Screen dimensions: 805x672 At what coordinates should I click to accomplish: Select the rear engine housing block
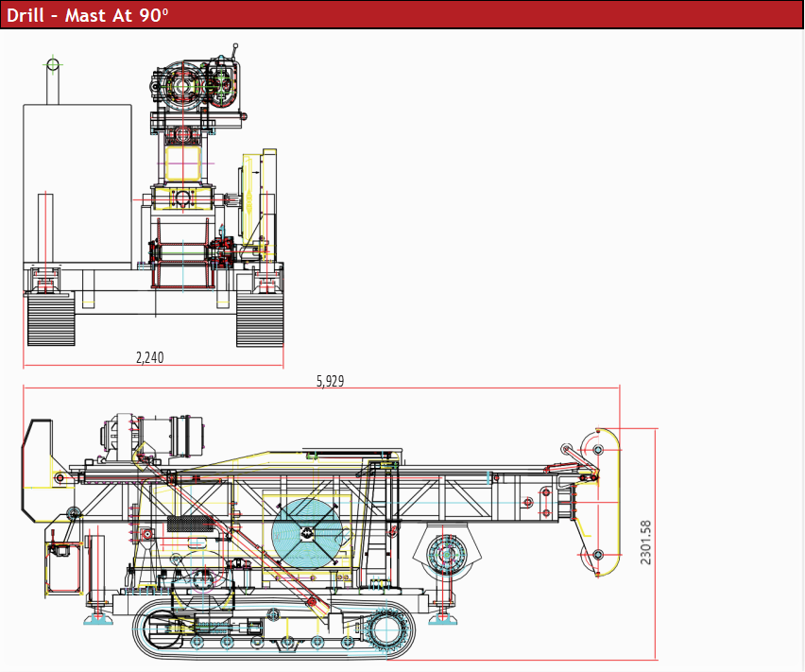point(76,184)
